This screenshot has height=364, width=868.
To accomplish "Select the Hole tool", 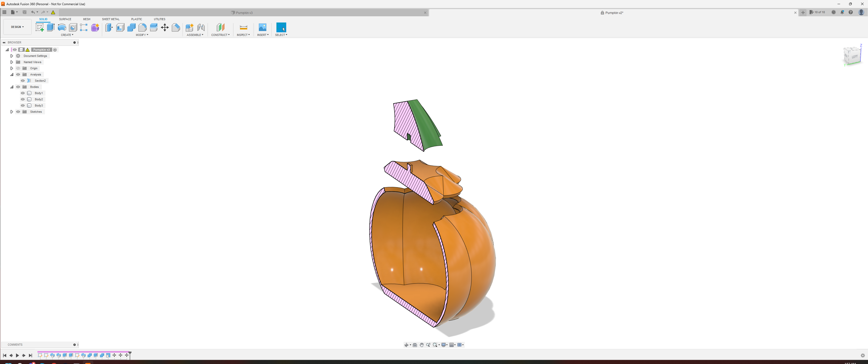I will point(73,27).
